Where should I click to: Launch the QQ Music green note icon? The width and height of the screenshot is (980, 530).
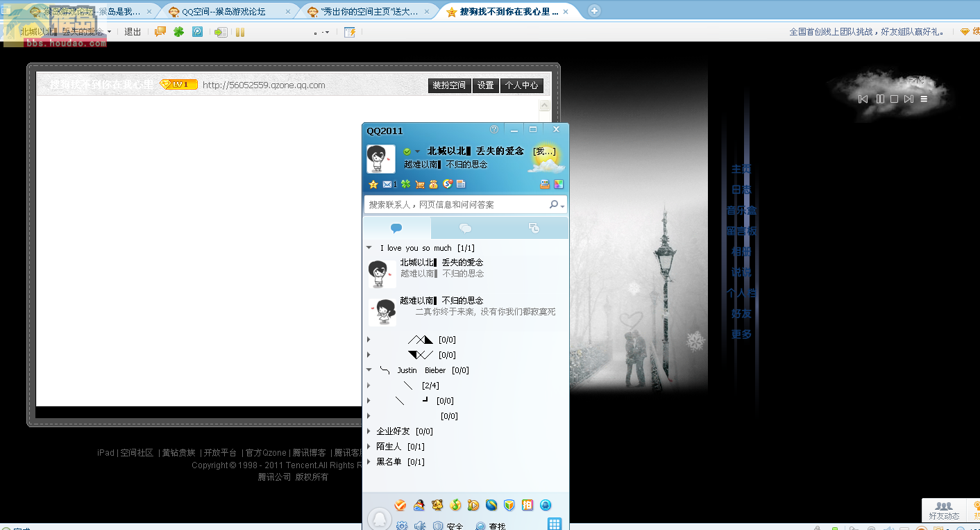click(x=455, y=505)
